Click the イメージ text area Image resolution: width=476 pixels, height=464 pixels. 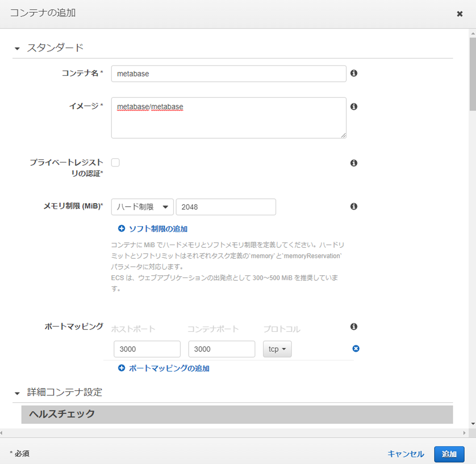(228, 118)
